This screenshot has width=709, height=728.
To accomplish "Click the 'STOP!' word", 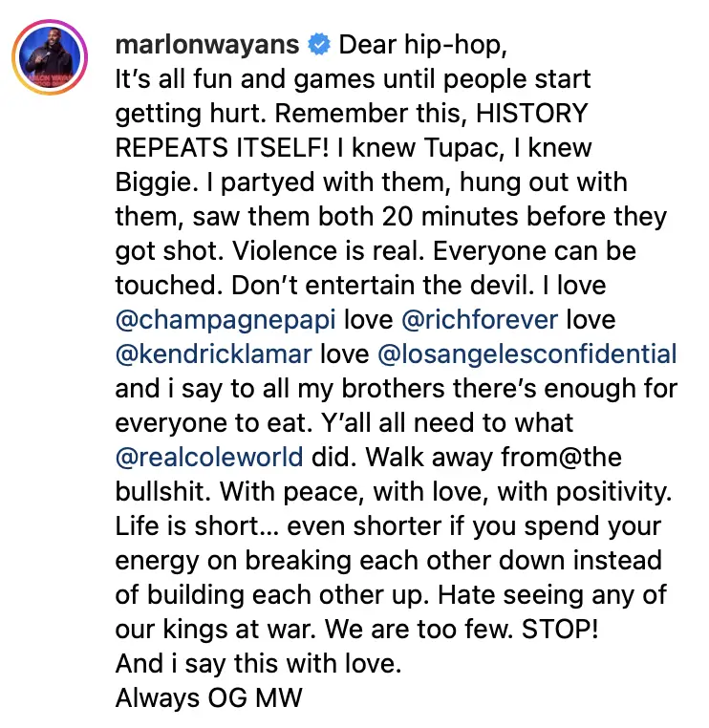I will [x=560, y=630].
